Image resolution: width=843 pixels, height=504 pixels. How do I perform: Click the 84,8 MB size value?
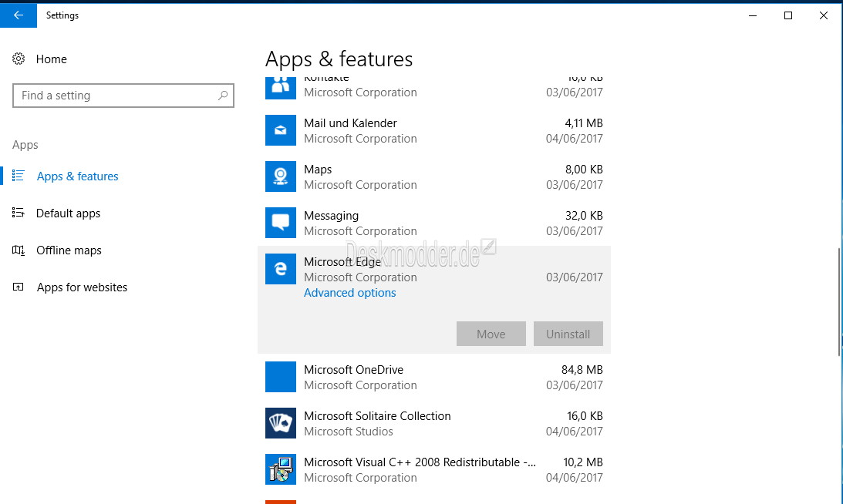(582, 370)
